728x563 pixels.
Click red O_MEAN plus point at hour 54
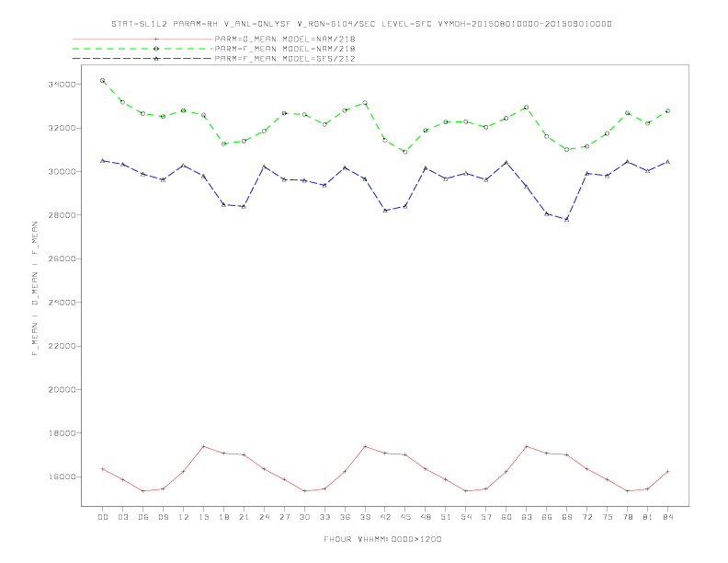click(466, 491)
